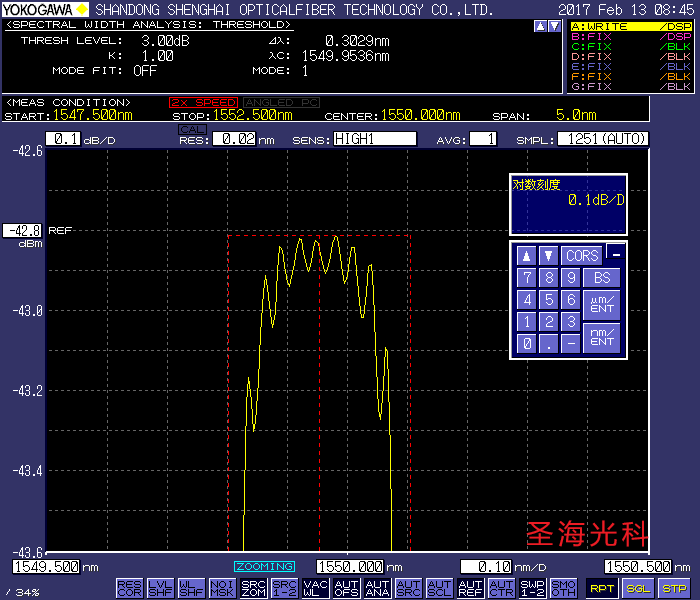Click the keypad up arrow key
The width and height of the screenshot is (700, 600).
526,256
